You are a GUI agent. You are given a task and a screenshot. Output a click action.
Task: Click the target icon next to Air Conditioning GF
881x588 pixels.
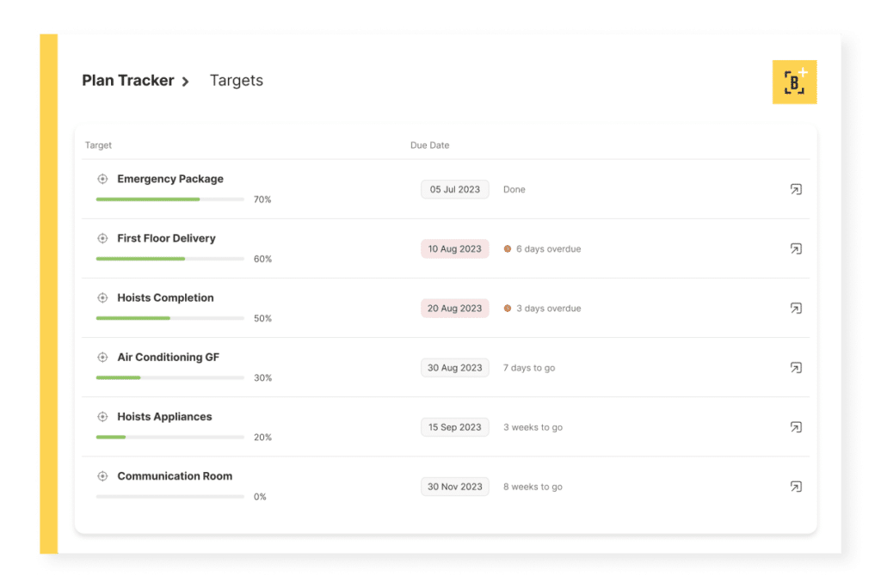102,357
